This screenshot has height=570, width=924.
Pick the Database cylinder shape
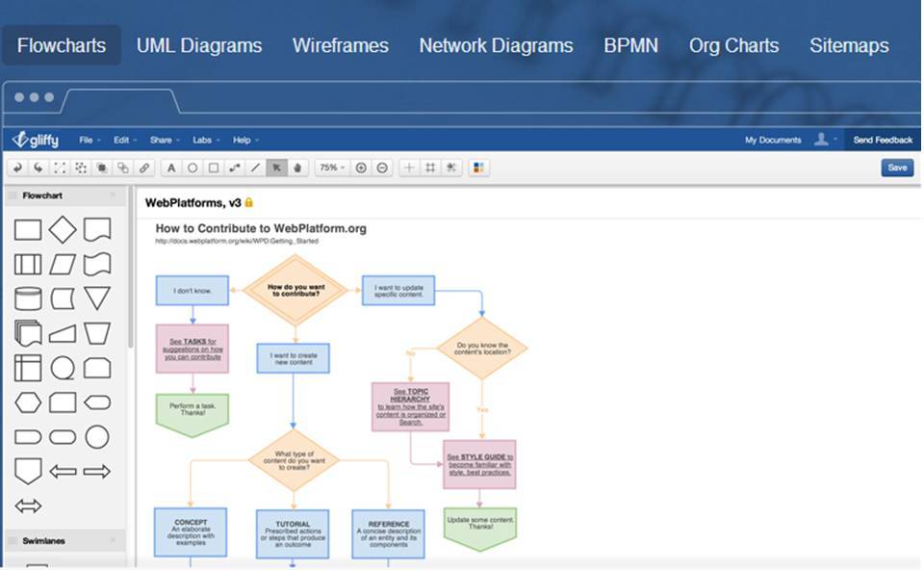(28, 298)
